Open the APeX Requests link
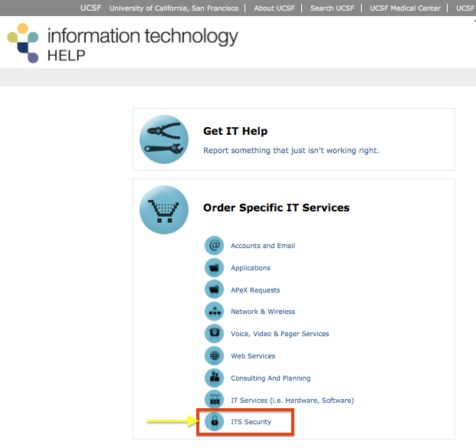This screenshot has height=448, width=476. click(255, 290)
